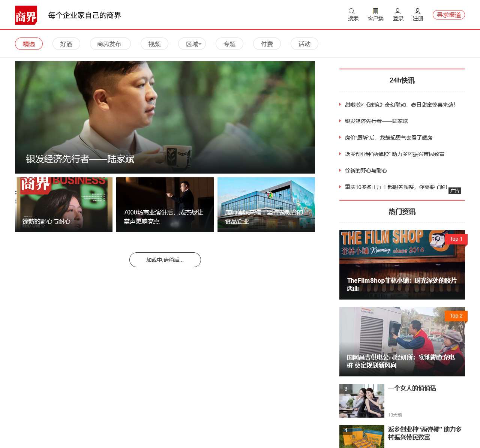Click the 加载中,请稍后... button

pyautogui.click(x=165, y=260)
